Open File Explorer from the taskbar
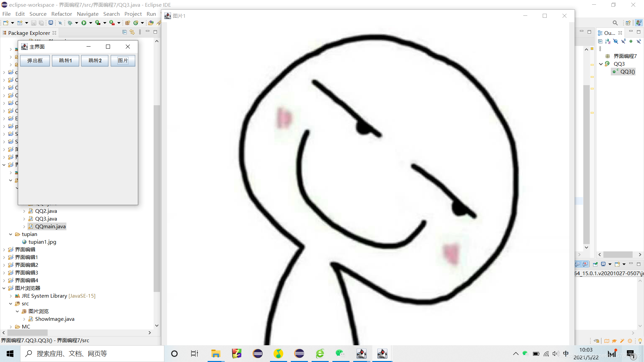The width and height of the screenshot is (644, 362). tap(216, 354)
